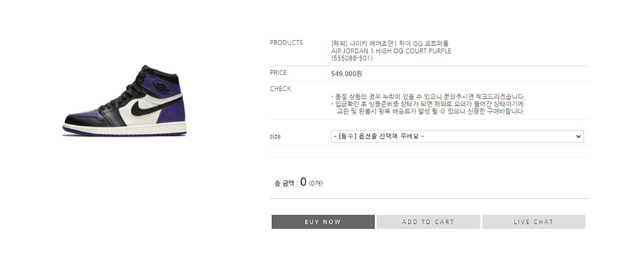Click the 교환 및 환불시 notice line
The width and height of the screenshot is (644, 269).
[x=431, y=112]
